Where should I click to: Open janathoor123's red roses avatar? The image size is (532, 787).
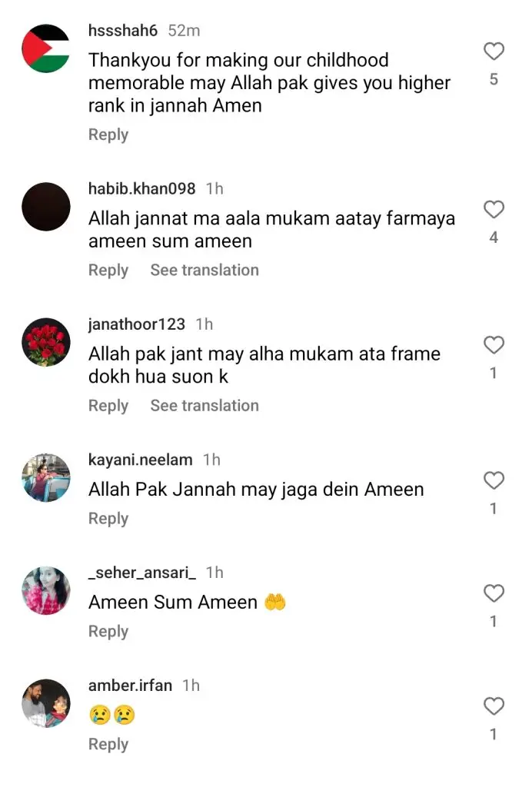pyautogui.click(x=45, y=342)
